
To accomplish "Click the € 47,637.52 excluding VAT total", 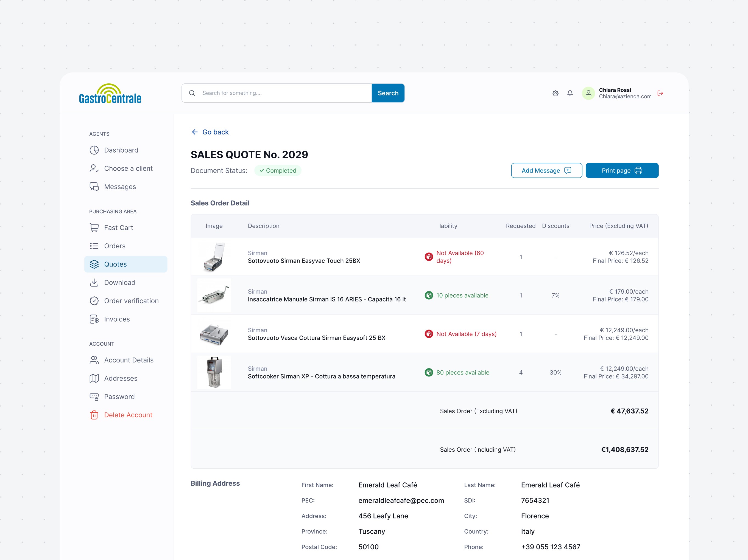I will (629, 411).
